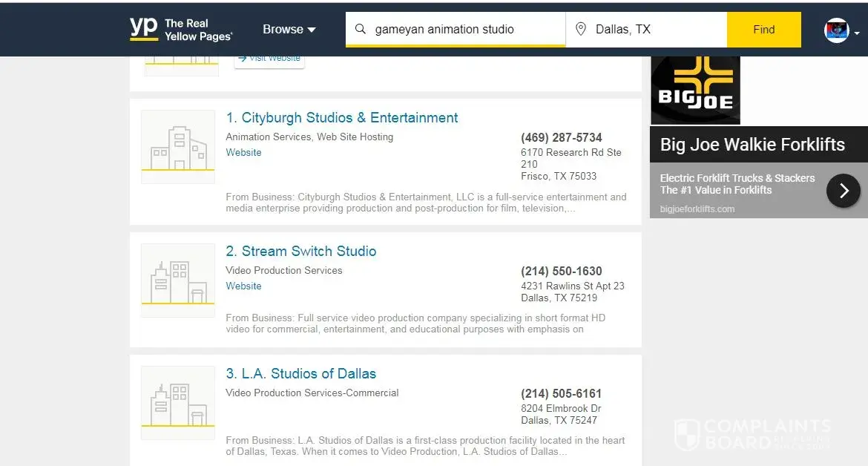The image size is (868, 466).
Task: Click L.A. Studios of Dallas building thumbnail
Action: [178, 403]
